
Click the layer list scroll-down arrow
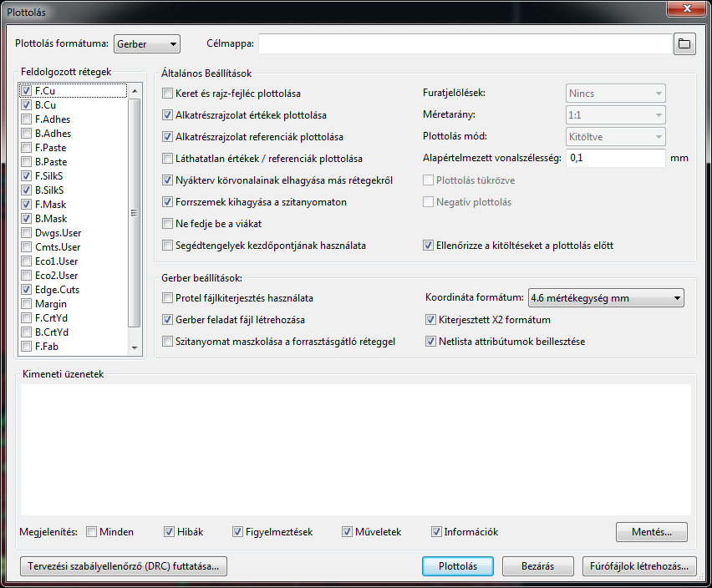click(x=135, y=348)
